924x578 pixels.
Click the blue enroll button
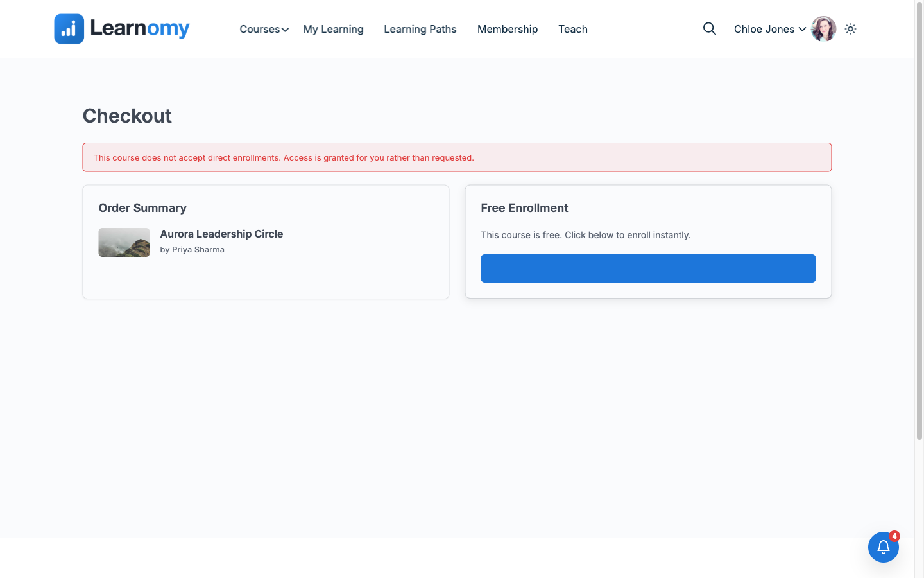click(648, 268)
